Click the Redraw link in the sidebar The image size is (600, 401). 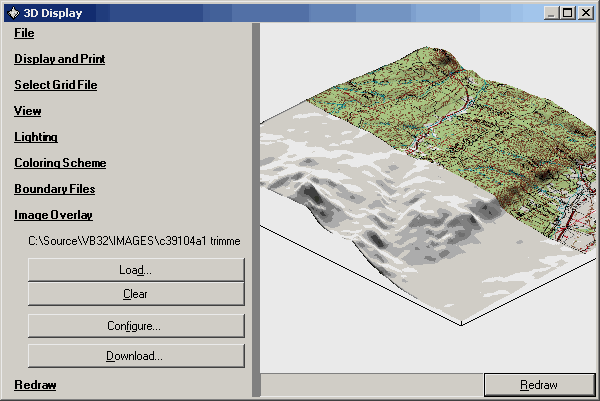[35, 385]
